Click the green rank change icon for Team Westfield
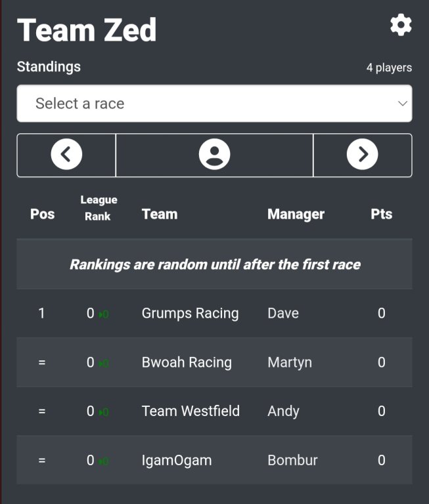This screenshot has width=429, height=504. (x=104, y=412)
